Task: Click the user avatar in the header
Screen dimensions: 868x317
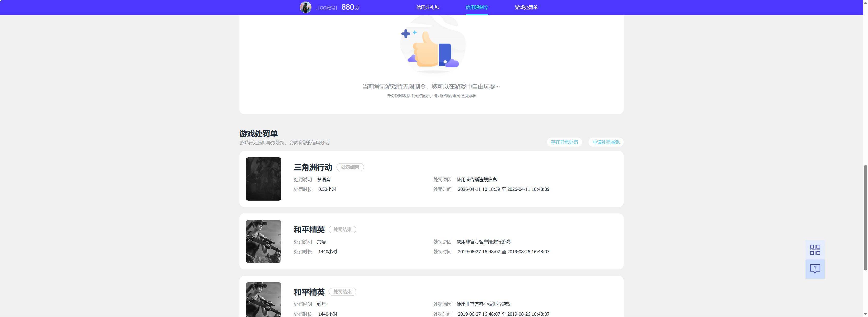Action: click(x=306, y=7)
